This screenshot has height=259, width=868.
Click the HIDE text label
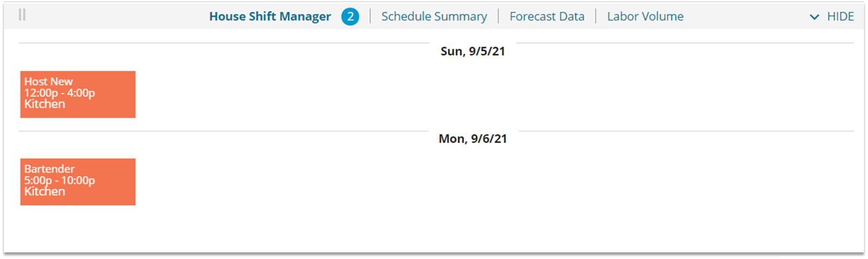[840, 17]
